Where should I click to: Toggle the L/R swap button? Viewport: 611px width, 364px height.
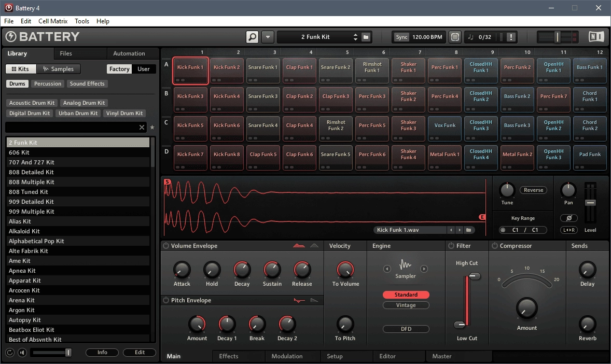tap(569, 230)
